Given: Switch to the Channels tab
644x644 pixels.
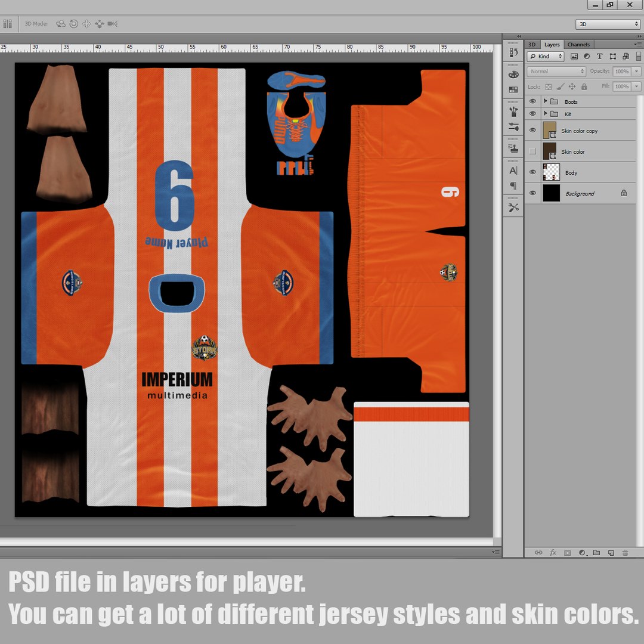Looking at the screenshot, I should (x=578, y=44).
